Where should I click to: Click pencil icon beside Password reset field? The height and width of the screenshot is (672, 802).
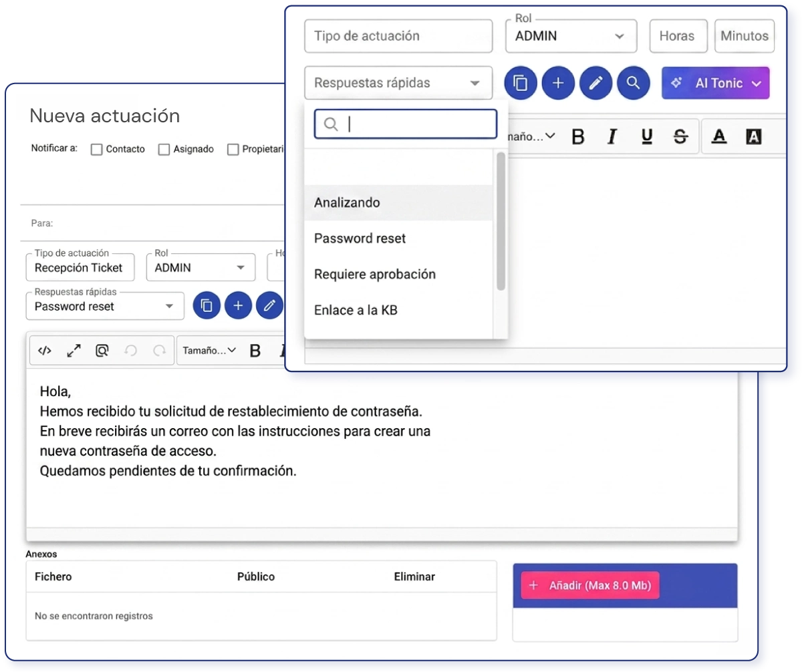(x=269, y=306)
